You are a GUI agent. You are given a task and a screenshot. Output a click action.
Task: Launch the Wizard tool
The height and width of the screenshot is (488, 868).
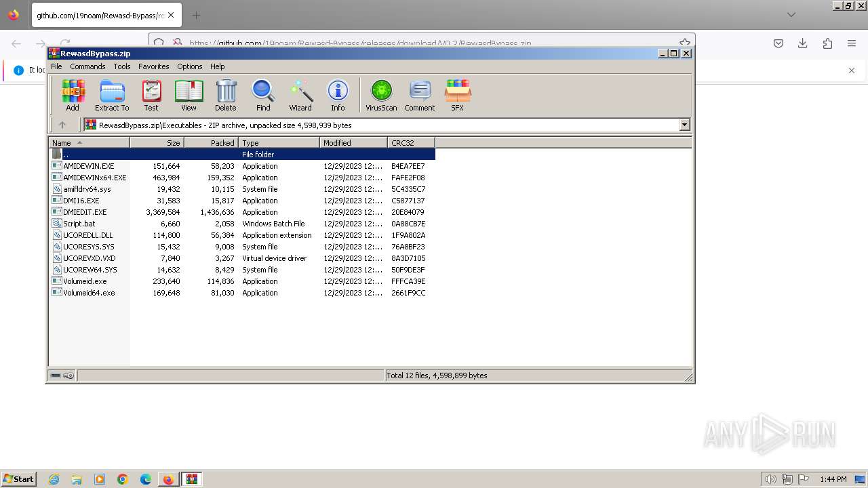coord(300,95)
